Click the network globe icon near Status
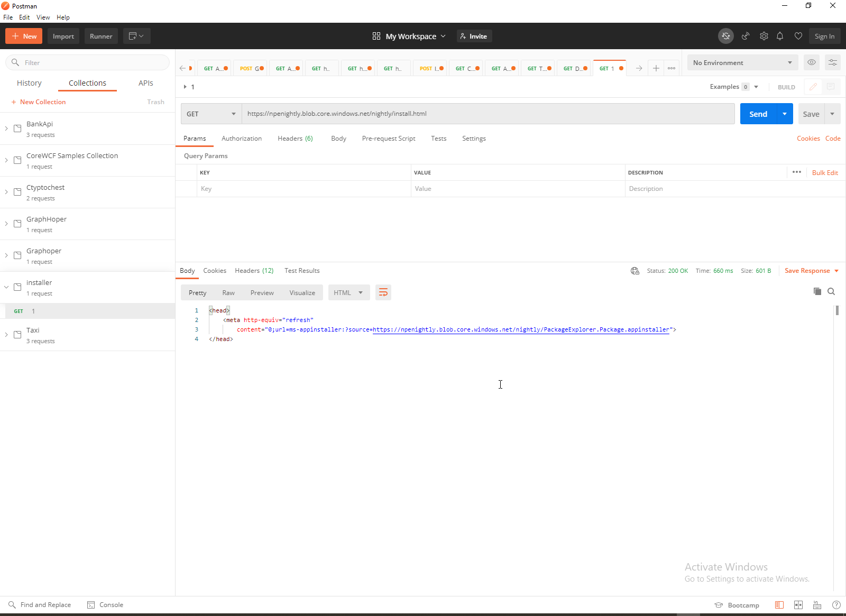This screenshot has width=846, height=616. point(635,271)
